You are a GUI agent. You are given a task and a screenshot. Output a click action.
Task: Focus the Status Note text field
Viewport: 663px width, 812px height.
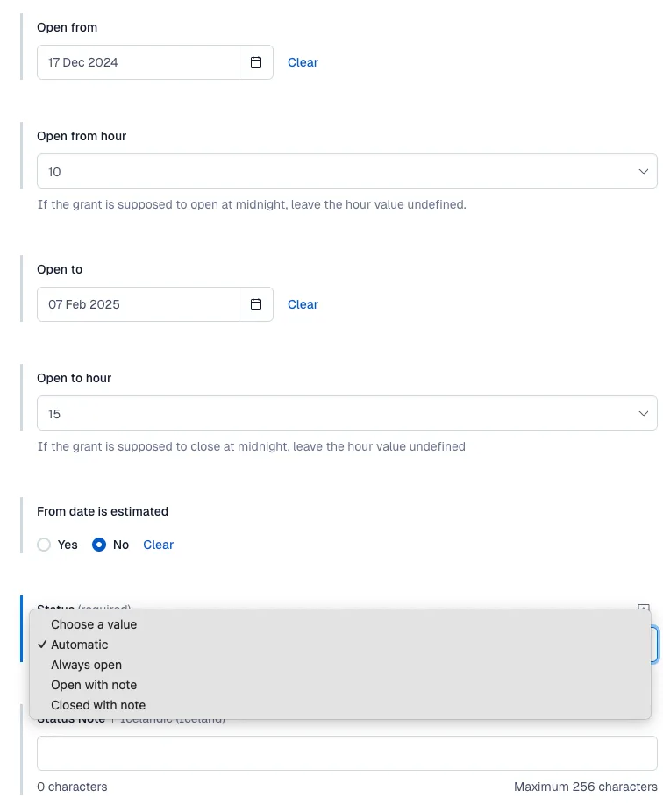[x=346, y=753]
